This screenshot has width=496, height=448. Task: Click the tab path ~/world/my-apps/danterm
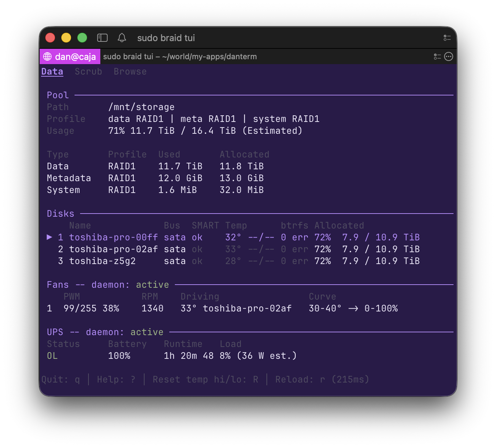coord(209,57)
